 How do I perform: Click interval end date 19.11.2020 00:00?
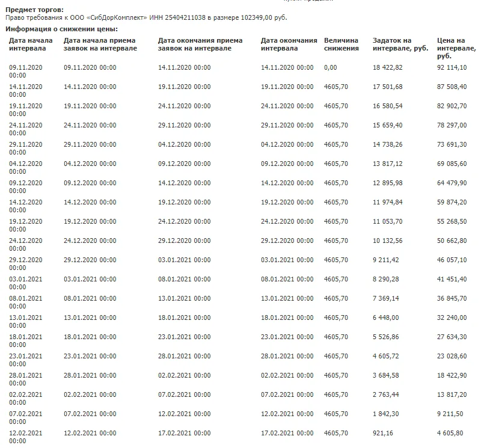(287, 87)
